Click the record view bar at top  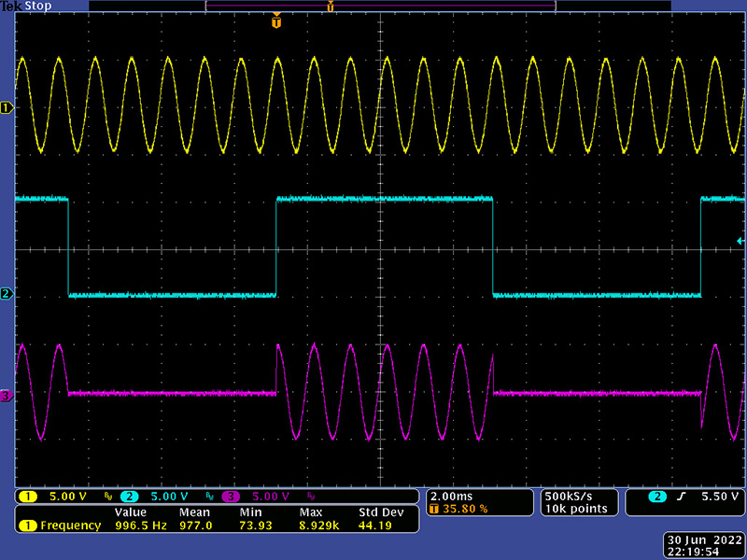click(x=379, y=6)
